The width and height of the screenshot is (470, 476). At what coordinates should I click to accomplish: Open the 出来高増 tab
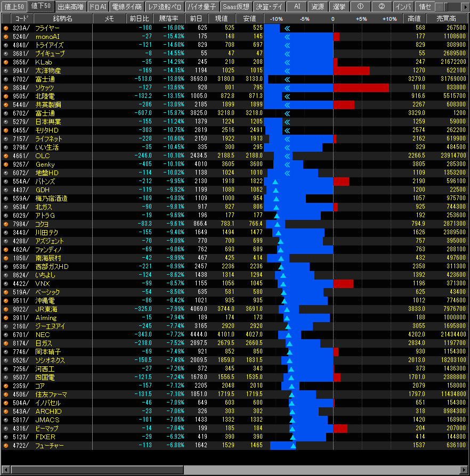pyautogui.click(x=70, y=6)
